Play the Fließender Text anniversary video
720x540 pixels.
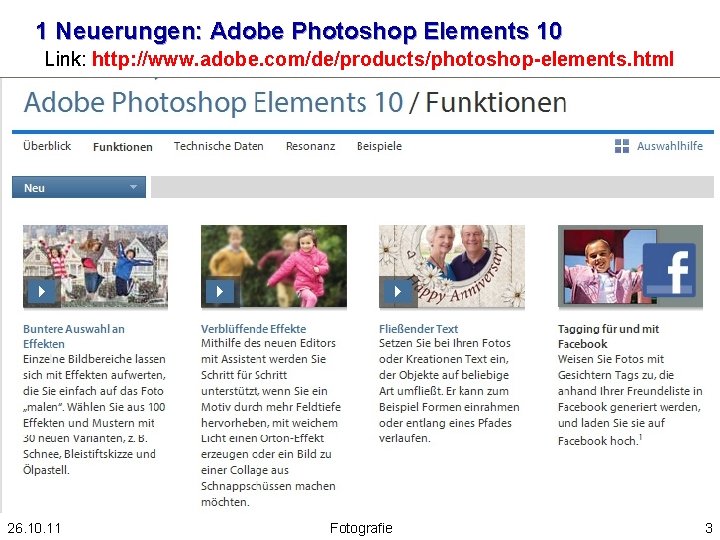(x=398, y=291)
